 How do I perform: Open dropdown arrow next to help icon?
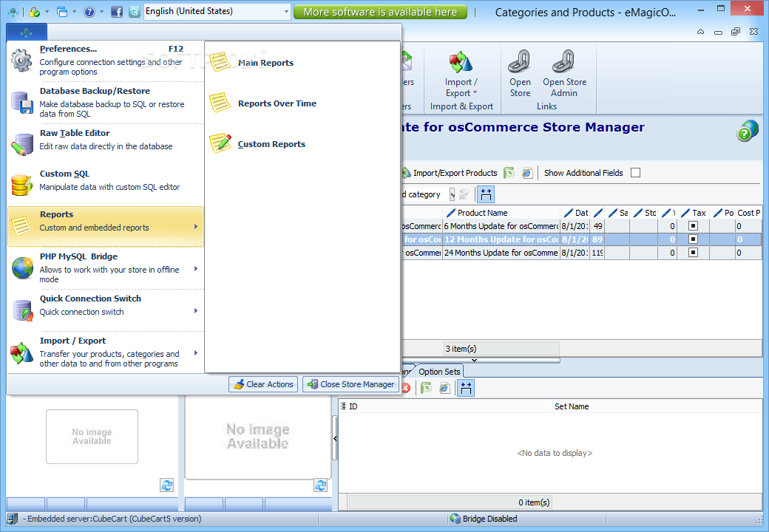[101, 12]
